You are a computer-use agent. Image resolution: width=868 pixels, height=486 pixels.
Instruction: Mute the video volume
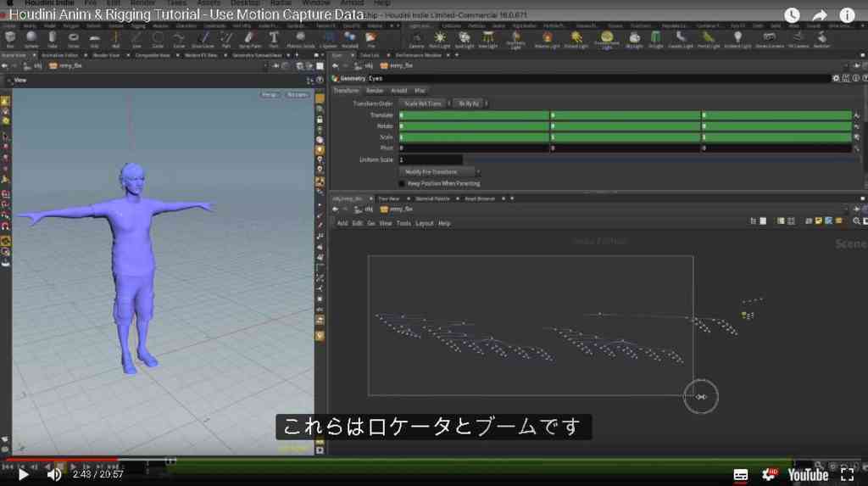(53, 474)
